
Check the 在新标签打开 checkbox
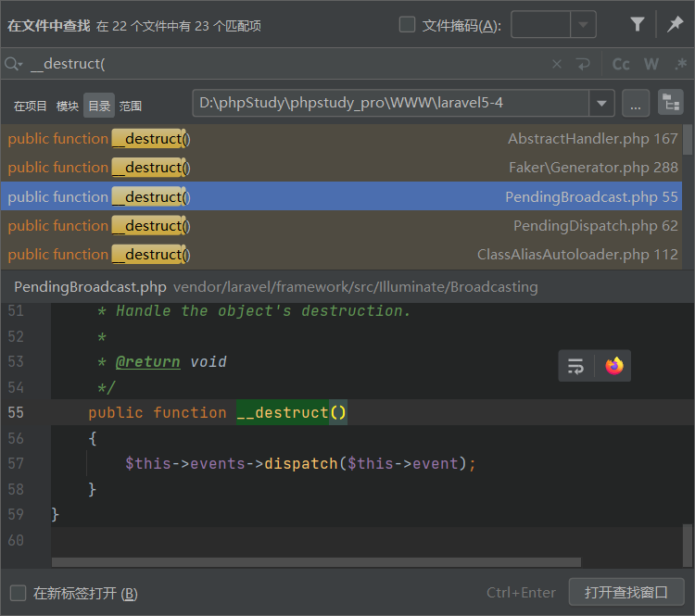tap(18, 593)
